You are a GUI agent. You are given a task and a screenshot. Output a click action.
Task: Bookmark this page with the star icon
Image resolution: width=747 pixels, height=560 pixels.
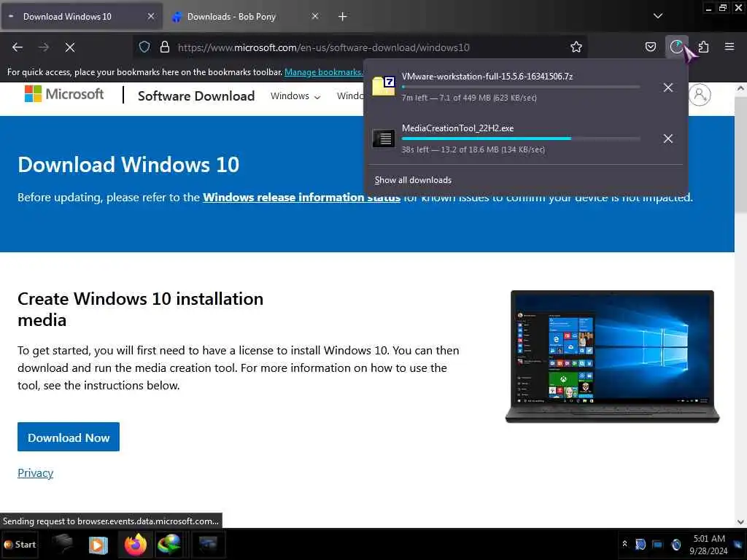[576, 47]
